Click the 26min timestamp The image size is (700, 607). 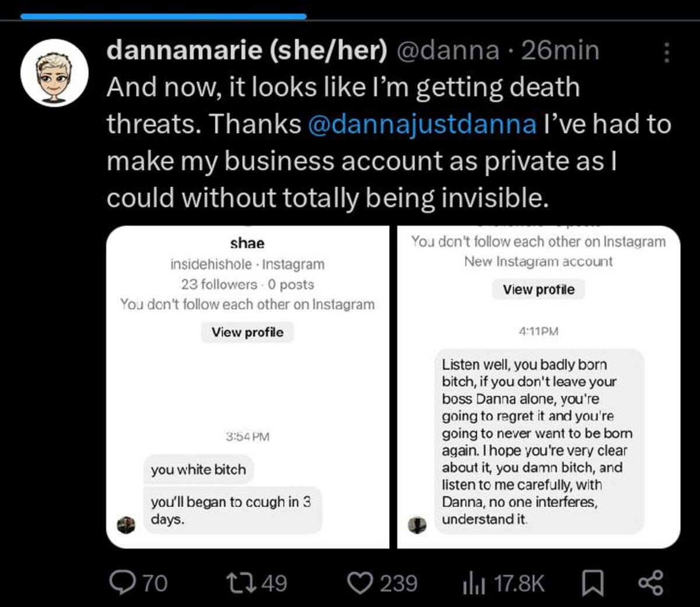560,51
